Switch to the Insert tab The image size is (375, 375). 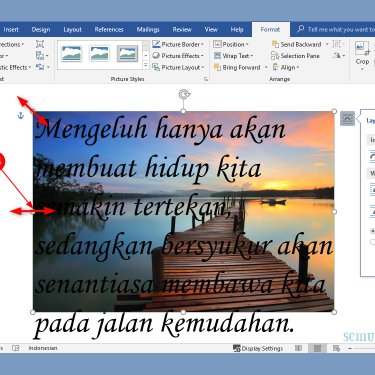(x=11, y=30)
